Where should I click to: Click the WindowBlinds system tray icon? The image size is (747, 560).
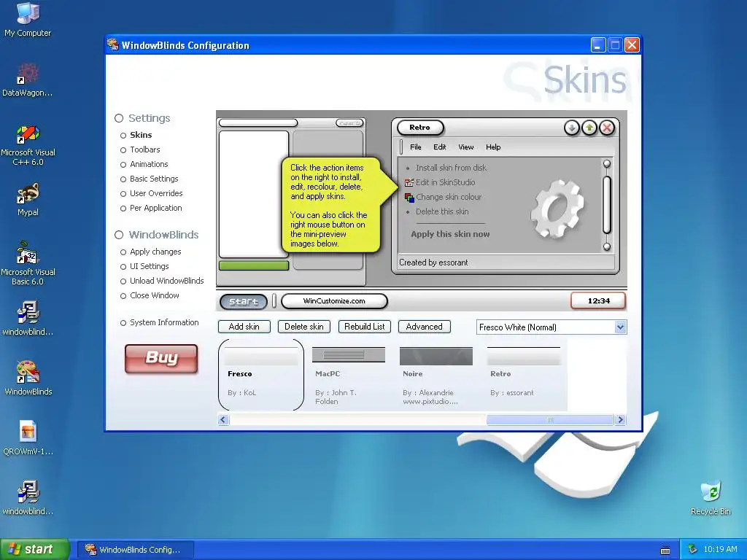[x=693, y=550]
